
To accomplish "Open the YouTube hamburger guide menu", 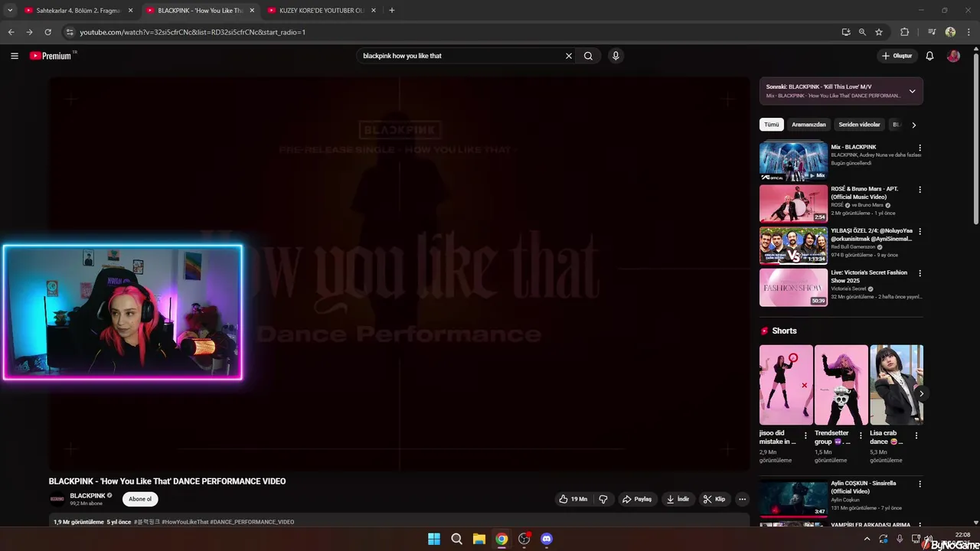I will [x=14, y=56].
